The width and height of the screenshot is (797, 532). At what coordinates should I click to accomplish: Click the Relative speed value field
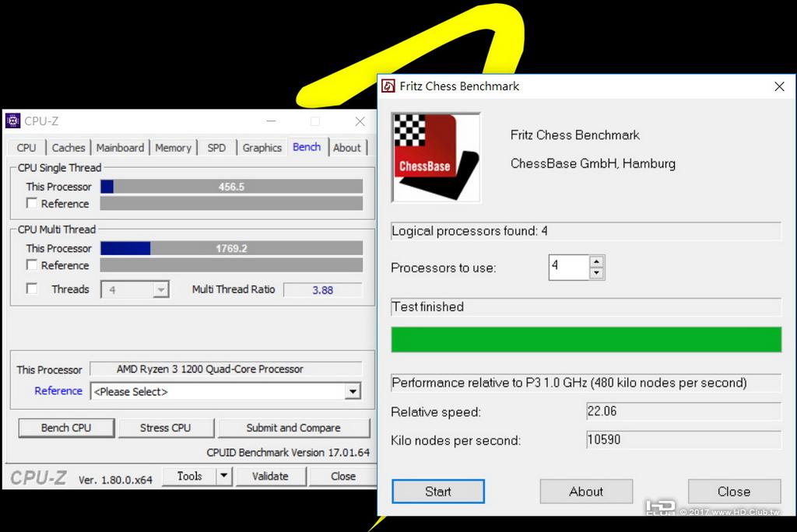683,411
